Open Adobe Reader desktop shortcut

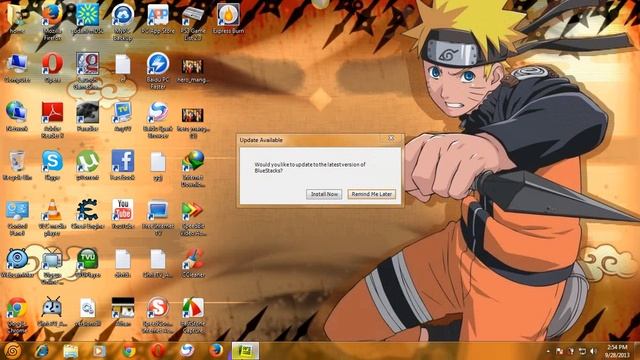click(x=52, y=119)
